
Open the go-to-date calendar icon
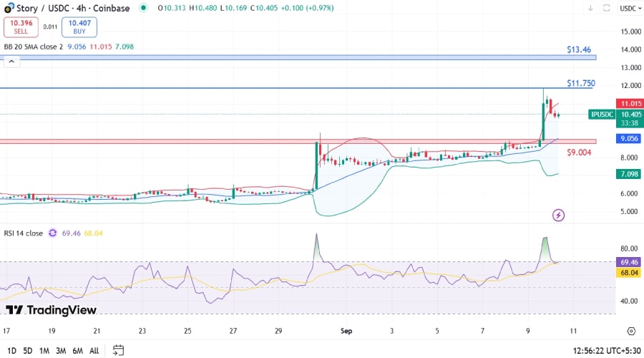coord(118,350)
